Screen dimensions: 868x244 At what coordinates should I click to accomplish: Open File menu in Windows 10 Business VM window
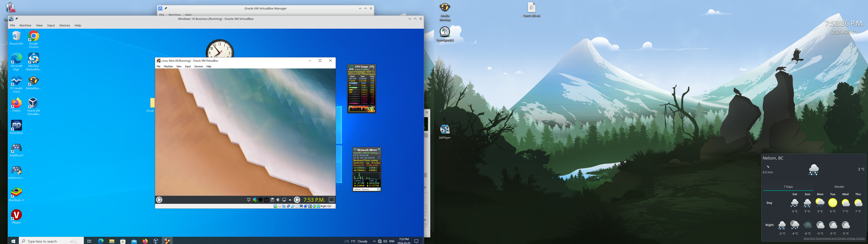(x=12, y=25)
